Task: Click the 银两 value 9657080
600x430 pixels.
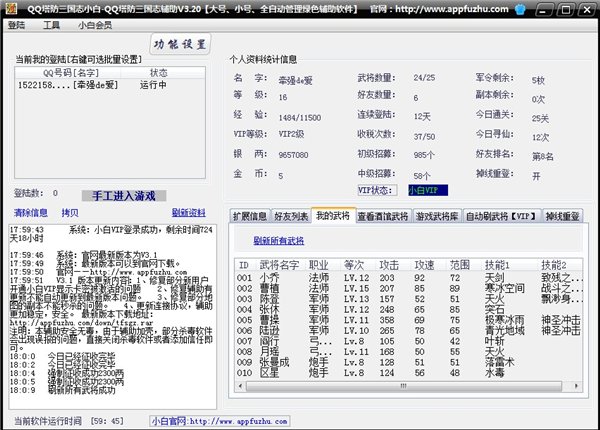Action: 293,155
